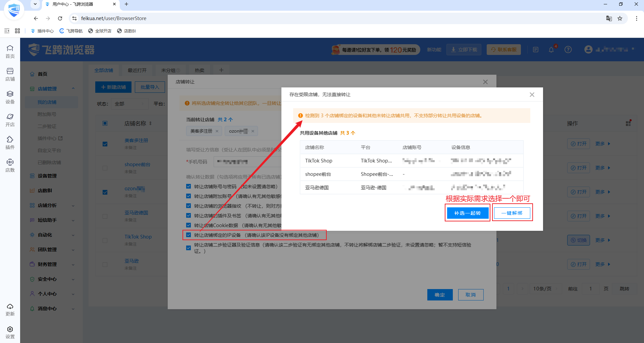Collapse the 店铺管理 sidebar section

[73, 89]
